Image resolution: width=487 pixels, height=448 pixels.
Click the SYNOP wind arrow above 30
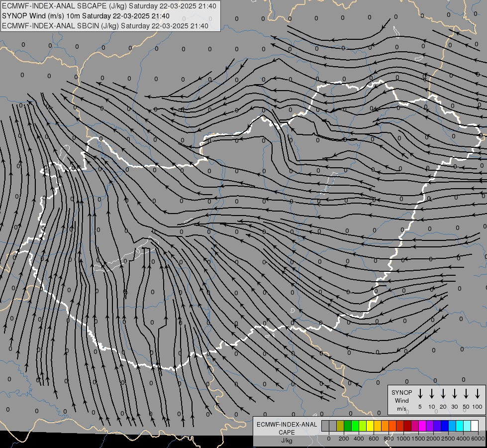tap(455, 394)
